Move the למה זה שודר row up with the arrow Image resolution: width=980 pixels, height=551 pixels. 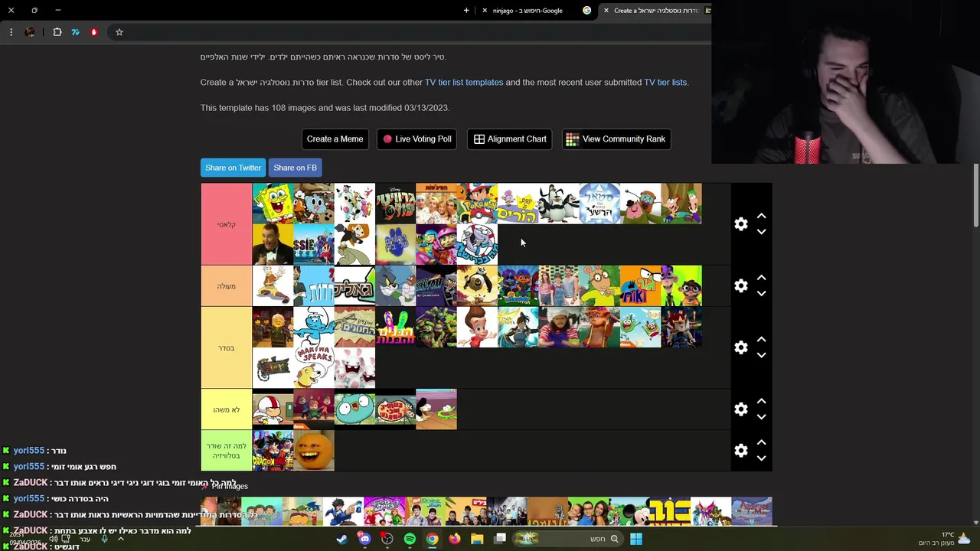click(x=761, y=443)
